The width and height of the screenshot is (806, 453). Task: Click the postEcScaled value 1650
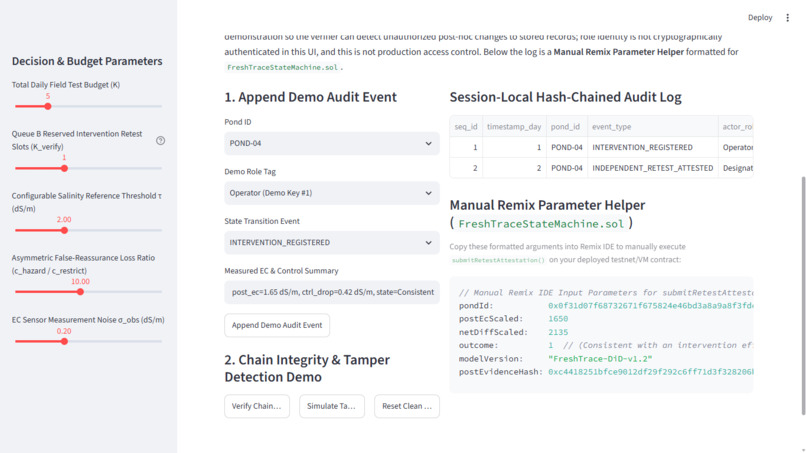558,319
